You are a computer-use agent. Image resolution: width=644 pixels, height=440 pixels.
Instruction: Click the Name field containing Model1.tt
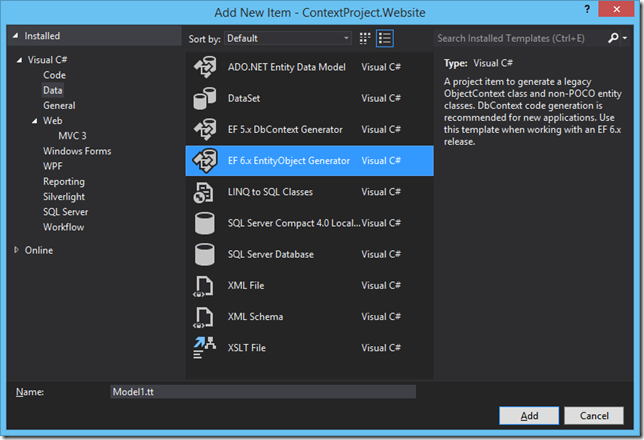pos(263,392)
